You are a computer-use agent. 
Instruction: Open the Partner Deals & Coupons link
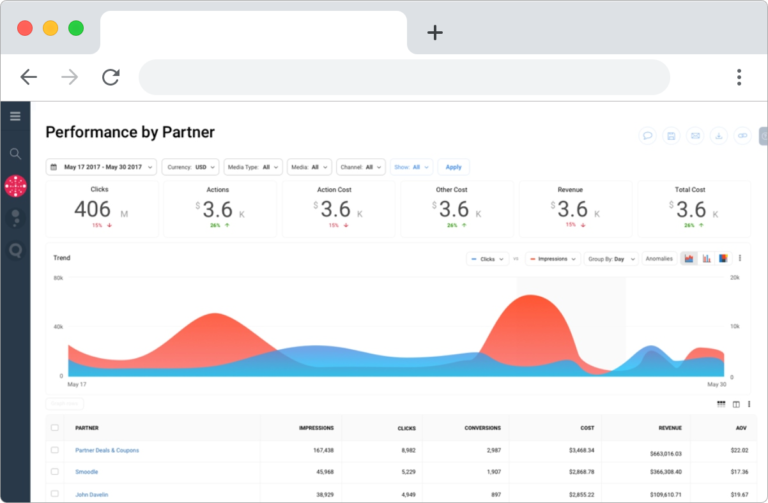point(107,450)
